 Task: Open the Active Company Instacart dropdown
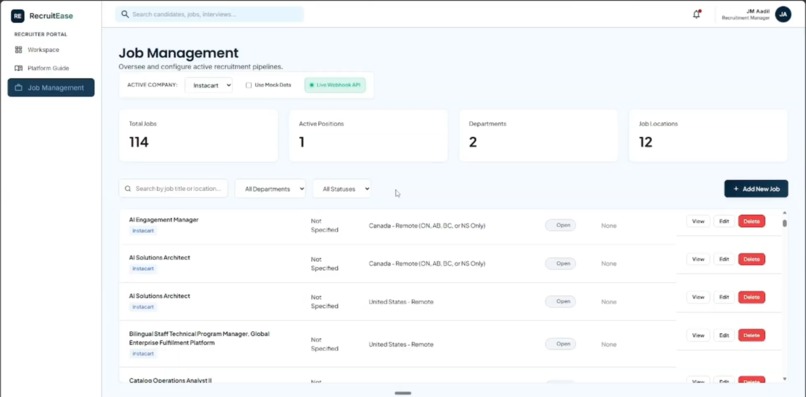[209, 85]
